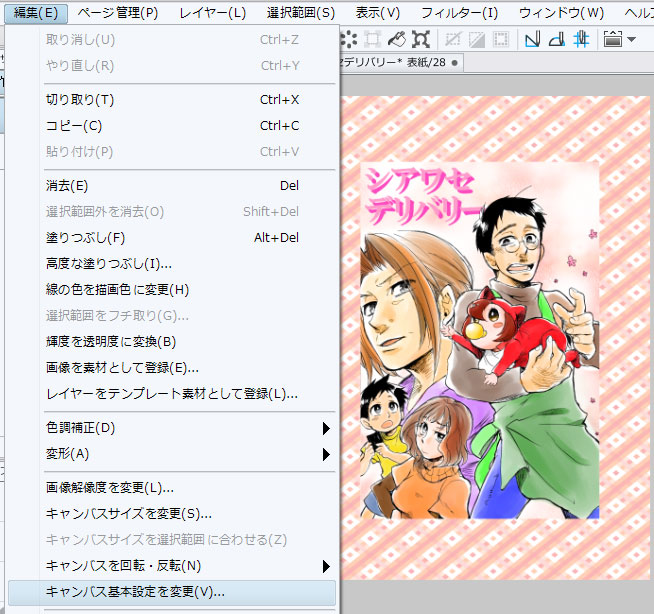Viewport: 654px width, 614px height.
Task: Select the 表紙/28 document tab
Action: coord(401,63)
